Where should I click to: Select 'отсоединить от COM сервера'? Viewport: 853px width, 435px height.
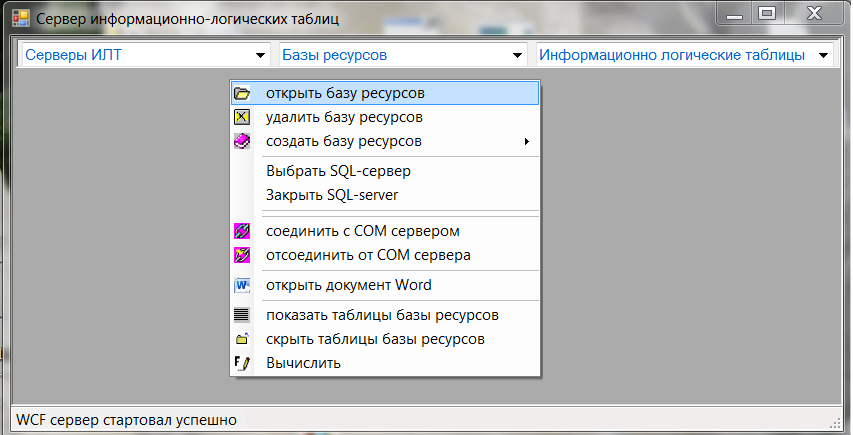pos(385,255)
